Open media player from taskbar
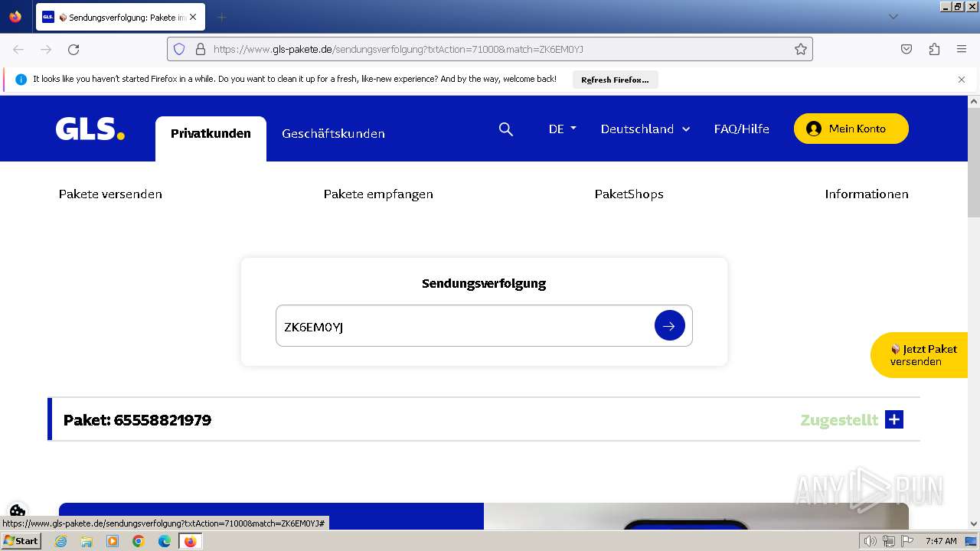The height and width of the screenshot is (551, 980). point(113,541)
